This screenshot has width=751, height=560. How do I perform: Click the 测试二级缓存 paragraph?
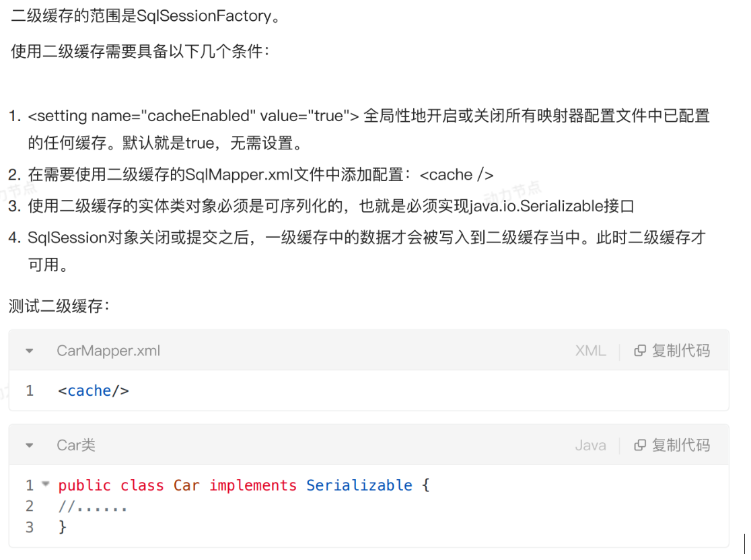pos(59,306)
